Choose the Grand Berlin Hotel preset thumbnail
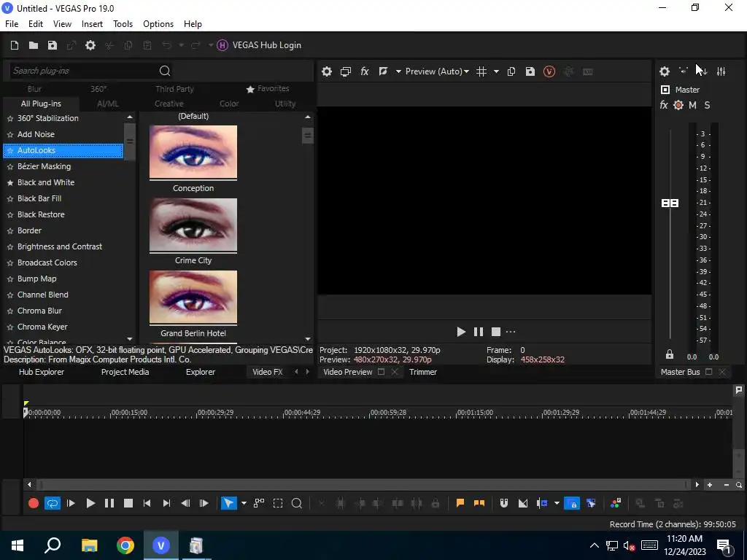 pos(193,297)
